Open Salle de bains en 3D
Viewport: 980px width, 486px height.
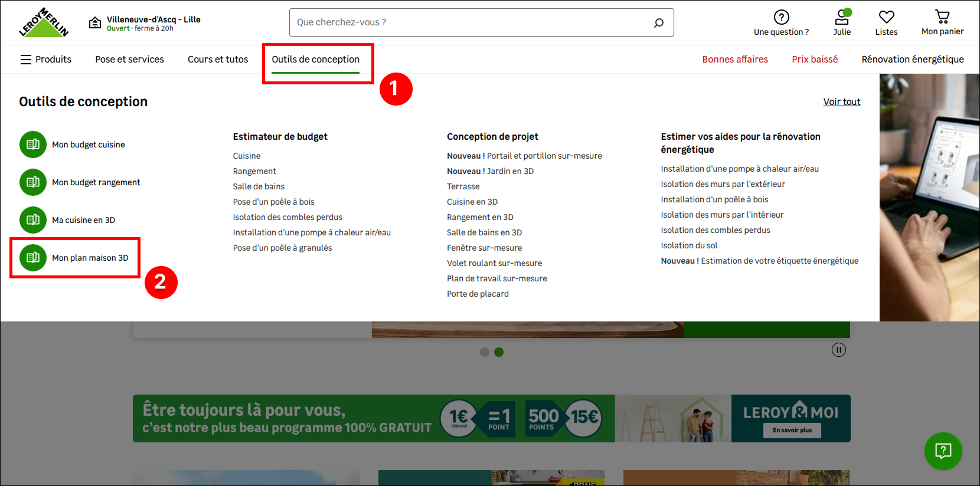click(484, 232)
